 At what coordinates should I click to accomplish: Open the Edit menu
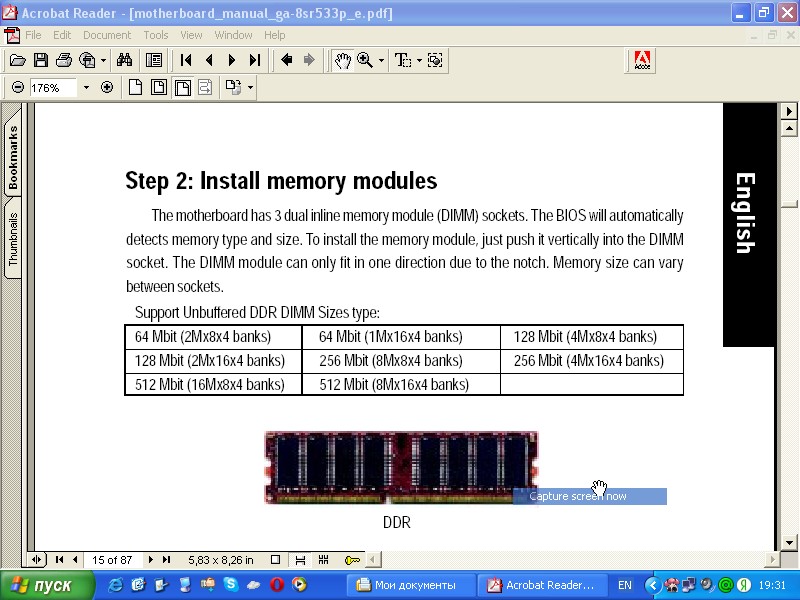point(62,35)
